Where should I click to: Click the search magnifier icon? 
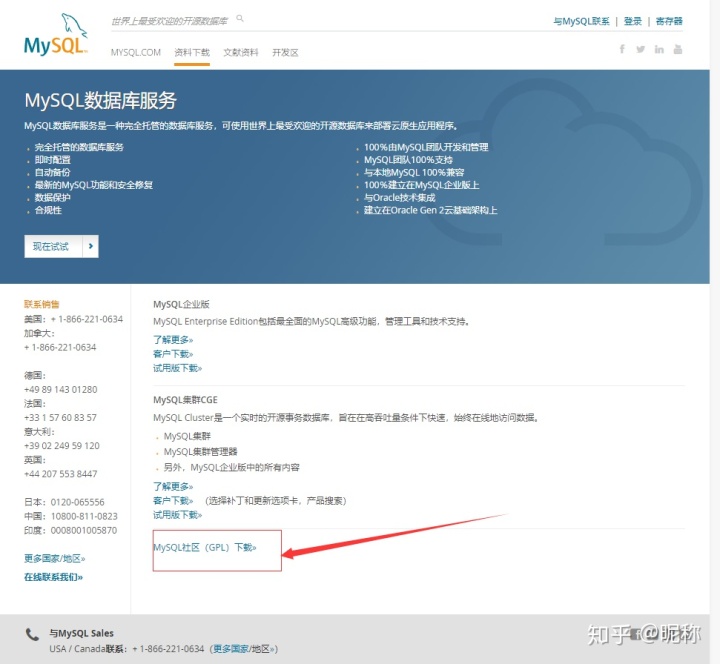[240, 19]
